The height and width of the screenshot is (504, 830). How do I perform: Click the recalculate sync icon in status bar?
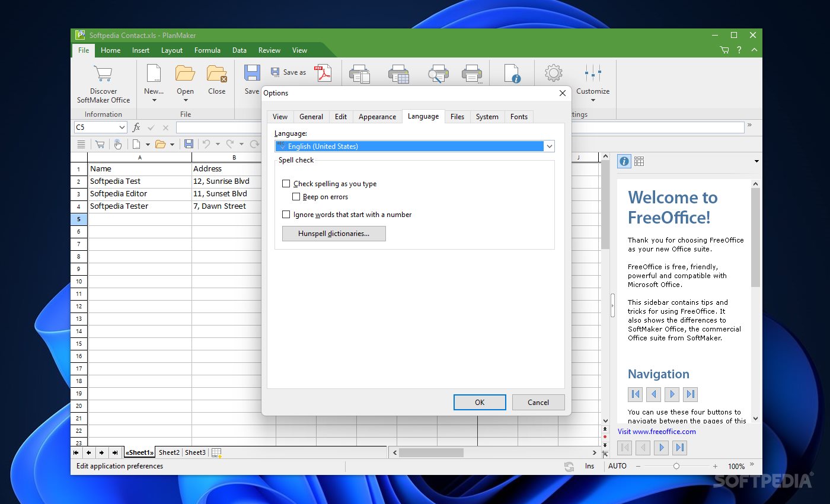pyautogui.click(x=569, y=467)
